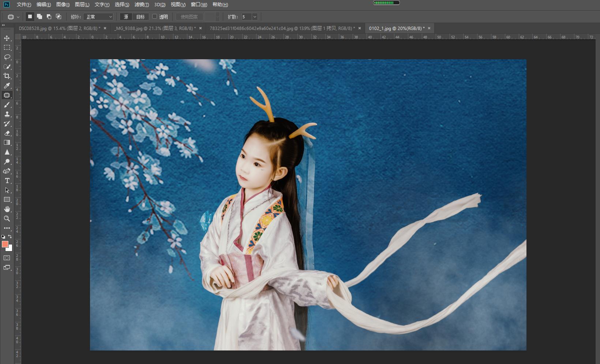Choose the Eraser tool
Screen dimensions: 600x364
[7, 133]
